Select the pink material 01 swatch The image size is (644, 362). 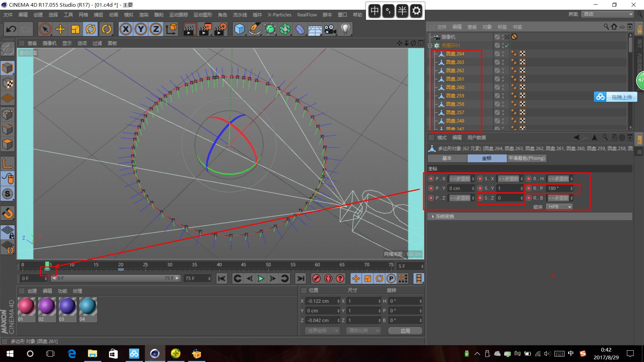tap(26, 306)
